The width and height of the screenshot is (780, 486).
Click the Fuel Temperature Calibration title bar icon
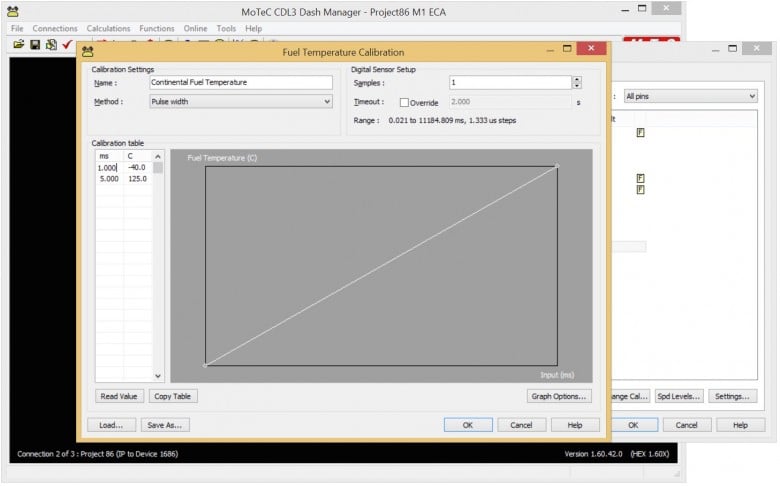click(x=88, y=51)
